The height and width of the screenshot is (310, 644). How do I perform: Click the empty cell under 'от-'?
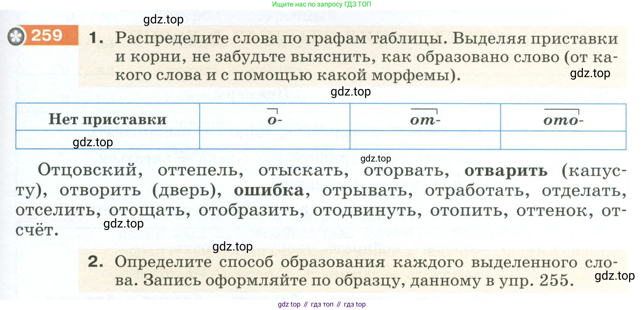click(x=425, y=140)
